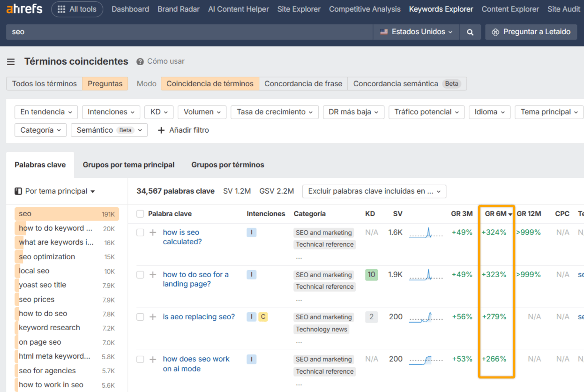Open the All tools grid menu
The width and height of the screenshot is (584, 392).
click(77, 9)
